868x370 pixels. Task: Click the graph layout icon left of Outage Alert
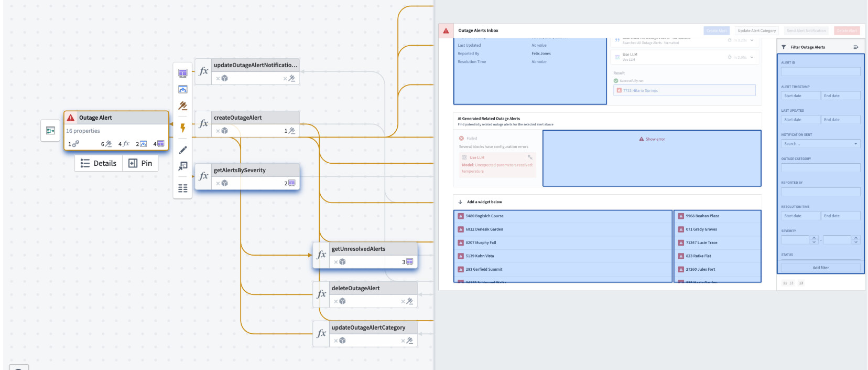click(51, 131)
